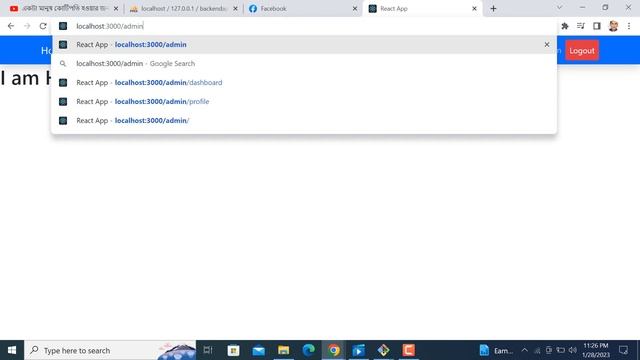Click the site icon in address bar
The height and width of the screenshot is (360, 640).
63,26
